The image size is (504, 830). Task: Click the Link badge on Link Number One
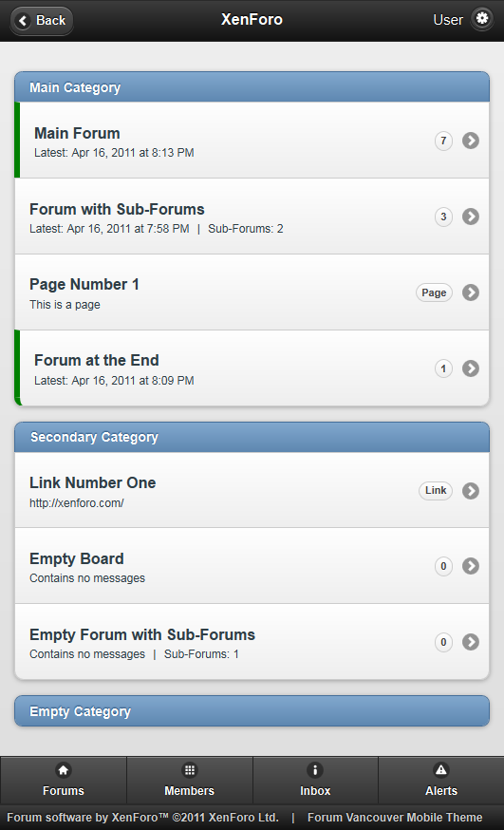[x=436, y=491]
